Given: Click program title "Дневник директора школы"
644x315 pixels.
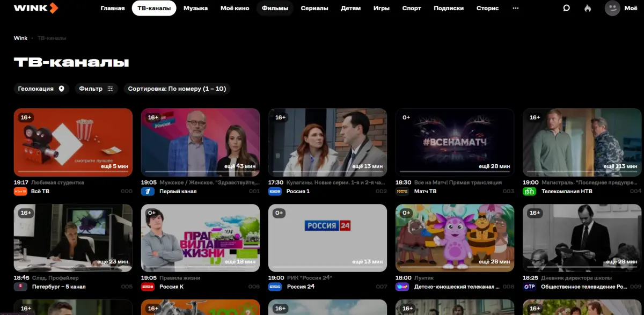Looking at the screenshot, I should 577,278.
